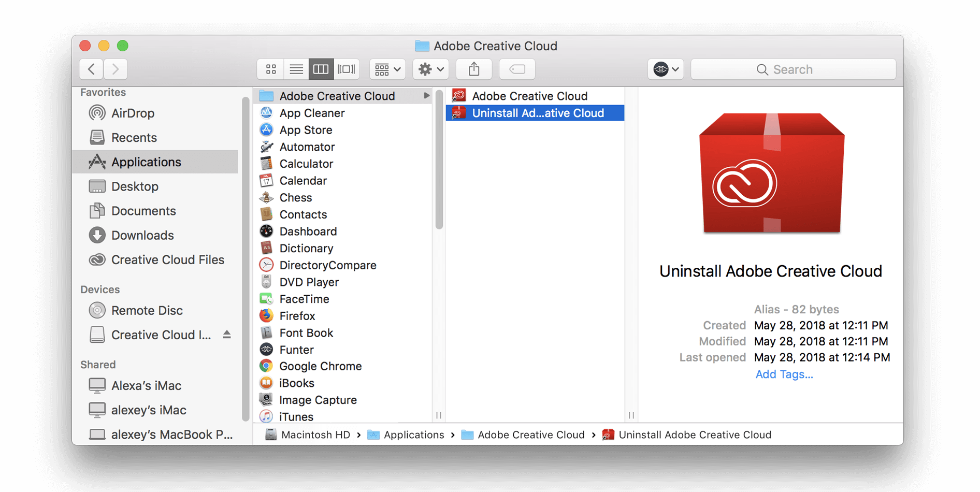The image size is (980, 492).
Task: Select FaceTime in the Applications column
Action: tap(304, 299)
